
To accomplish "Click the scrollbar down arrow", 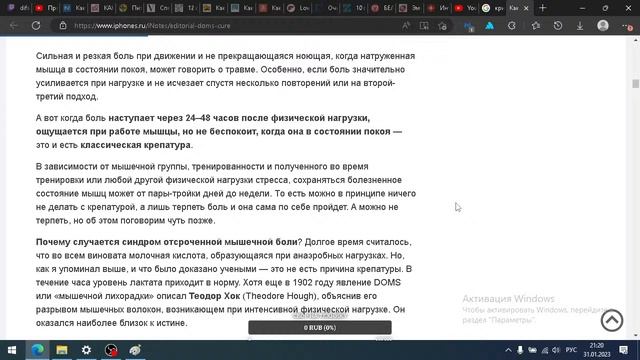I will 636,336.
